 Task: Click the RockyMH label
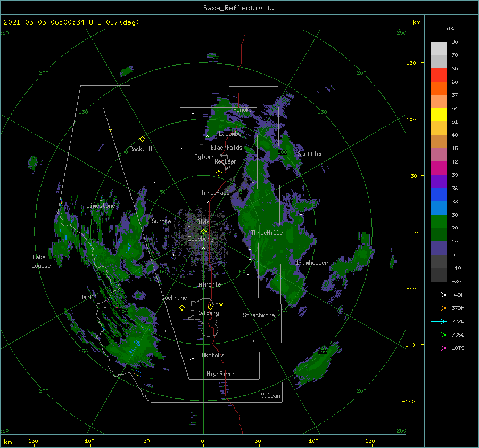click(x=141, y=149)
